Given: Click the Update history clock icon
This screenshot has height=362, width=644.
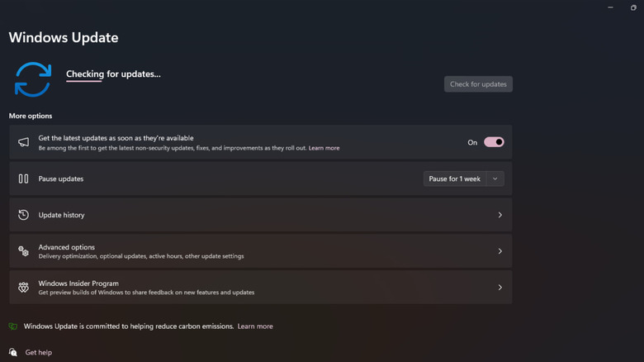Looking at the screenshot, I should tap(23, 215).
